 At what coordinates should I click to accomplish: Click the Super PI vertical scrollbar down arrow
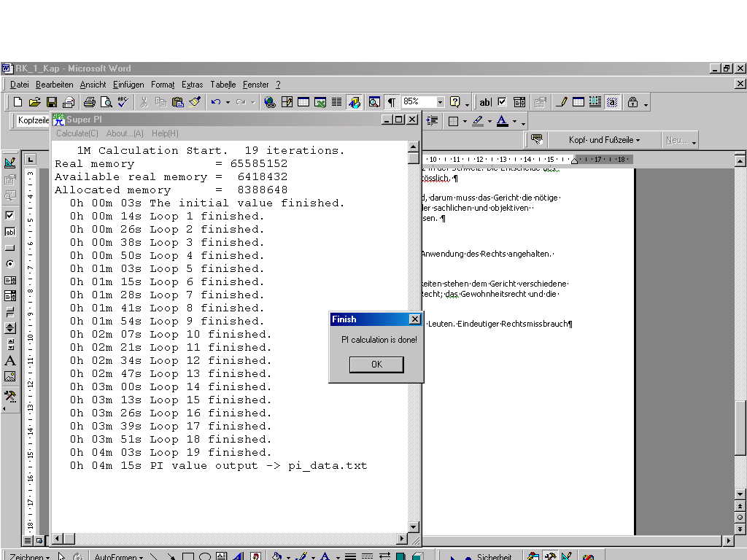(x=414, y=526)
